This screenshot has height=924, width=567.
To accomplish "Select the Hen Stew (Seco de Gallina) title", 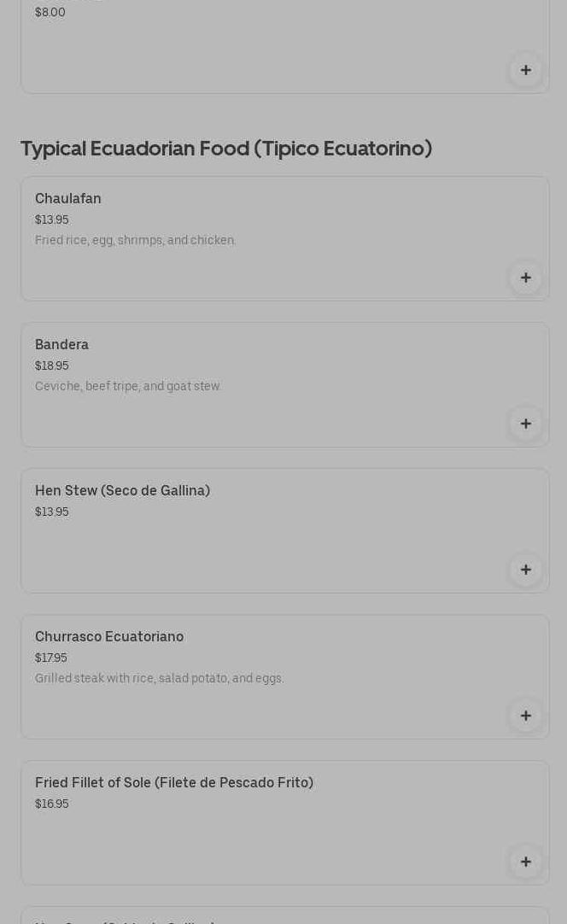I will pyautogui.click(x=122, y=491).
